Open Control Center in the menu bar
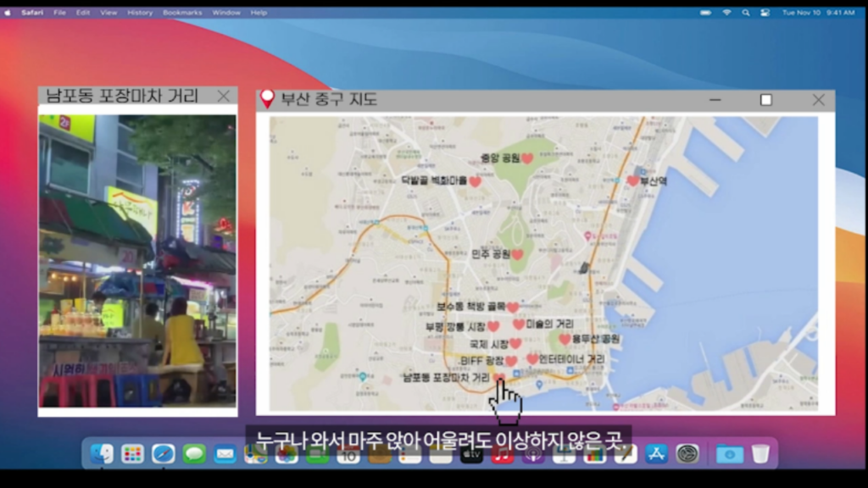Viewport: 868px width, 488px height. click(765, 12)
